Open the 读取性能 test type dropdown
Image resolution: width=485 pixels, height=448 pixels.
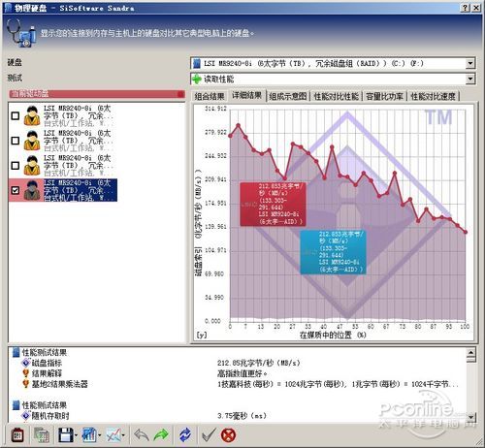point(470,79)
